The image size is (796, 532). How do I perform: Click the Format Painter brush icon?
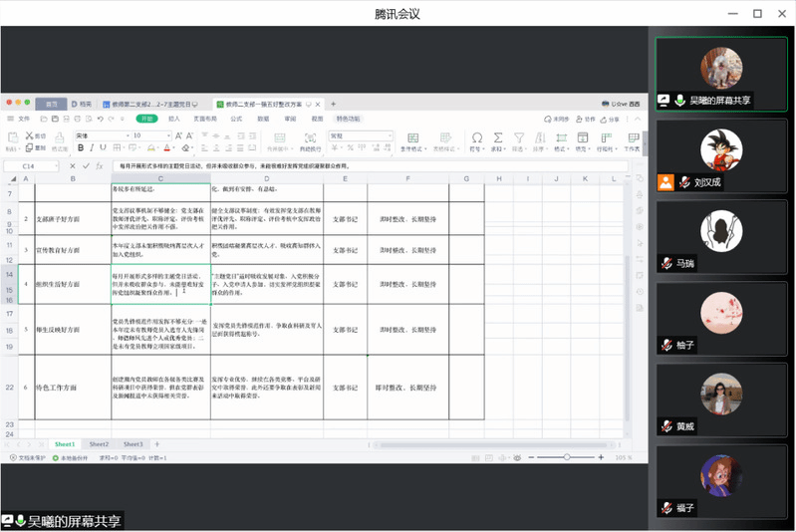(x=58, y=140)
